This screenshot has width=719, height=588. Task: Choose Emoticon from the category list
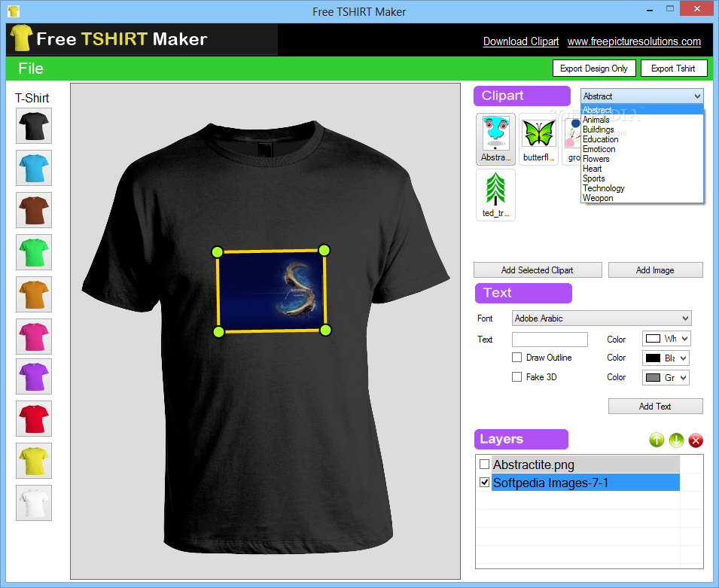pos(642,149)
